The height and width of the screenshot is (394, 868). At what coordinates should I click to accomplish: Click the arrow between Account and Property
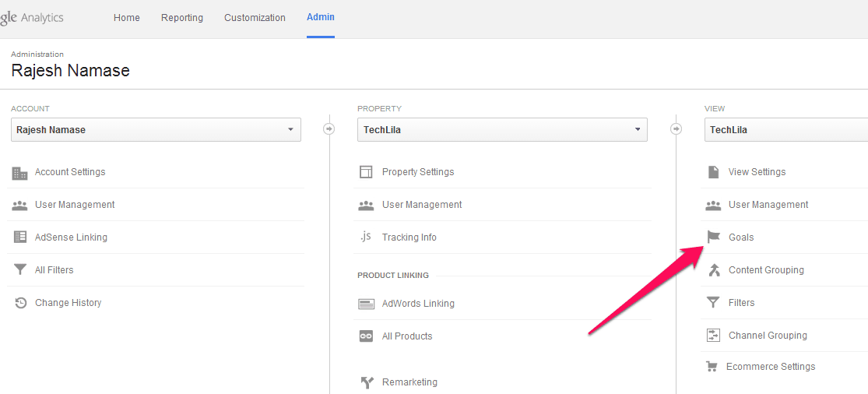329,129
